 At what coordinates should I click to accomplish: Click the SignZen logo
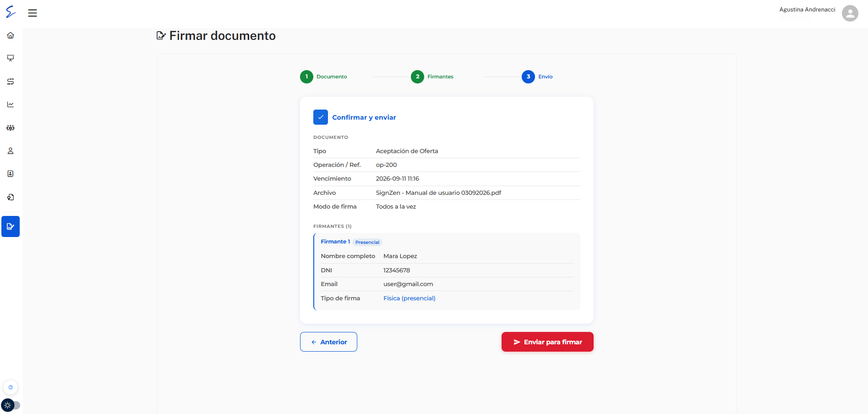point(11,12)
